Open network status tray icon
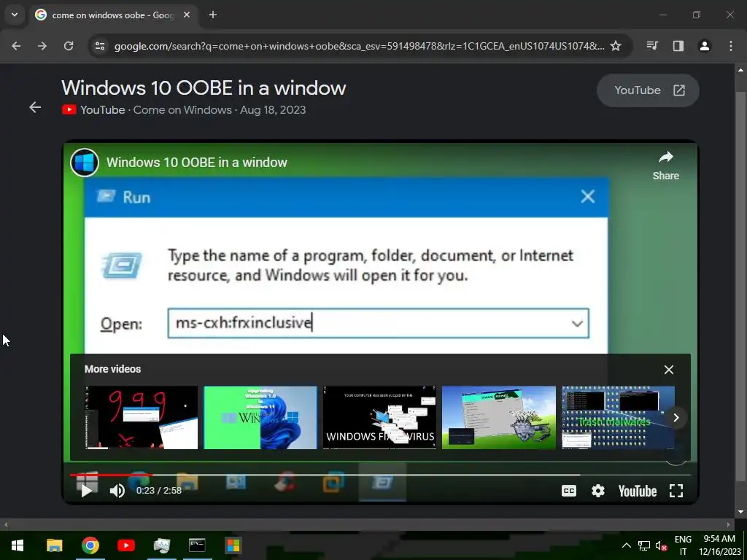 pyautogui.click(x=644, y=545)
